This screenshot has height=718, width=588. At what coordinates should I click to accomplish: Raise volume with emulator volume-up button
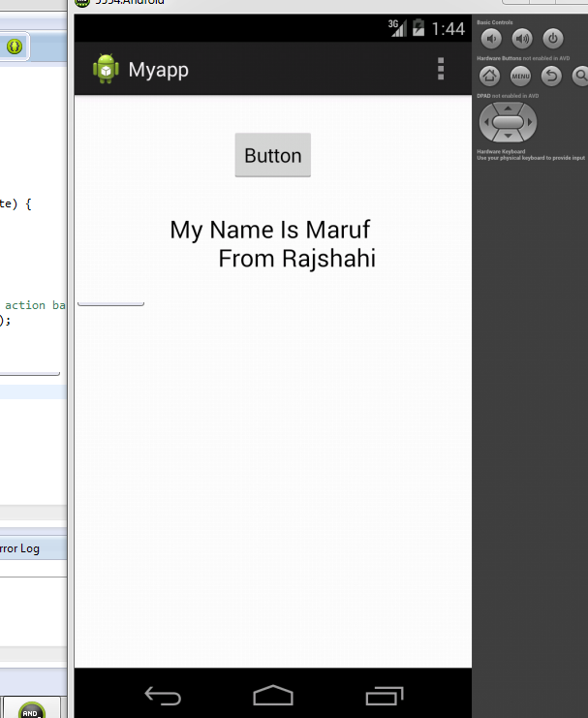[522, 39]
